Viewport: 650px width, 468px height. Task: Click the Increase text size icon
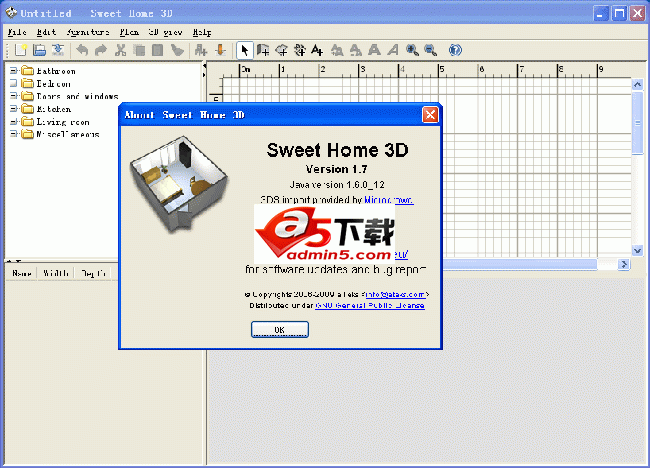pyautogui.click(x=337, y=50)
